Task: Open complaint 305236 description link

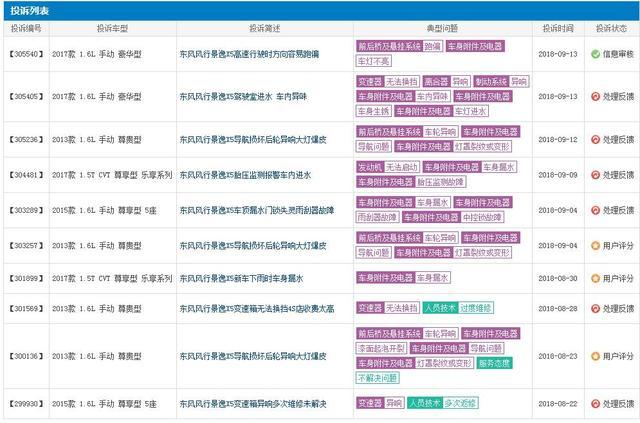Action: click(x=253, y=140)
